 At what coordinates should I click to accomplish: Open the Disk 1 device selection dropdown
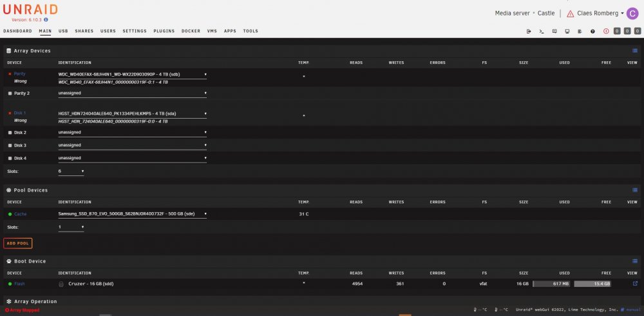[132, 114]
